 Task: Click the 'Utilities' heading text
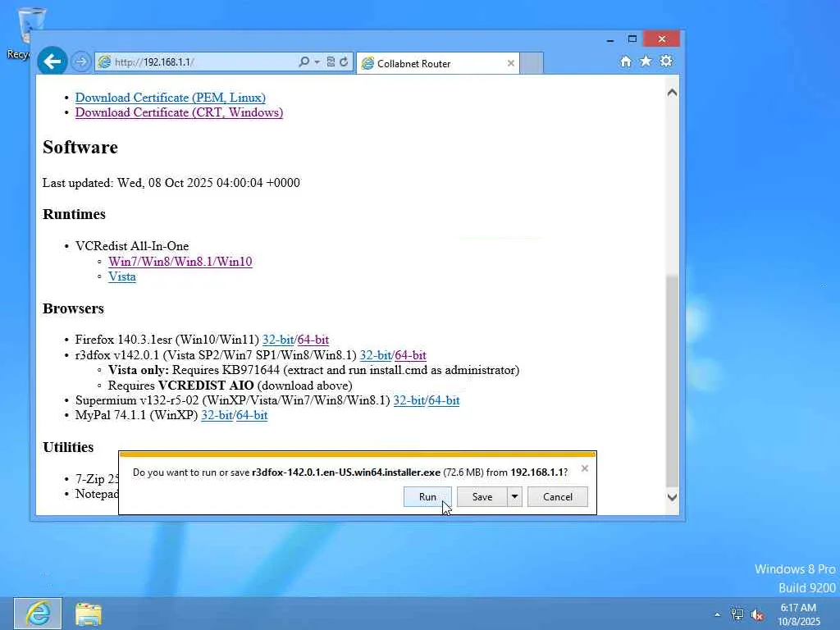68,447
